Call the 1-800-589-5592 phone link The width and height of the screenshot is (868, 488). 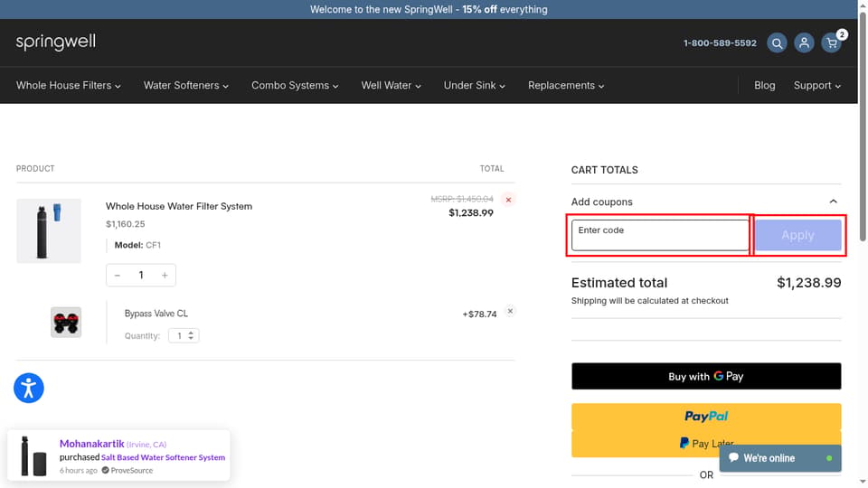pos(720,43)
